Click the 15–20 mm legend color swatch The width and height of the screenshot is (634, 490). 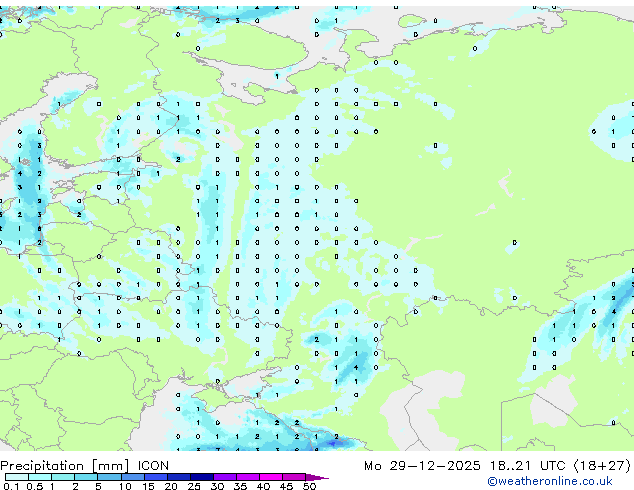[x=155, y=477]
